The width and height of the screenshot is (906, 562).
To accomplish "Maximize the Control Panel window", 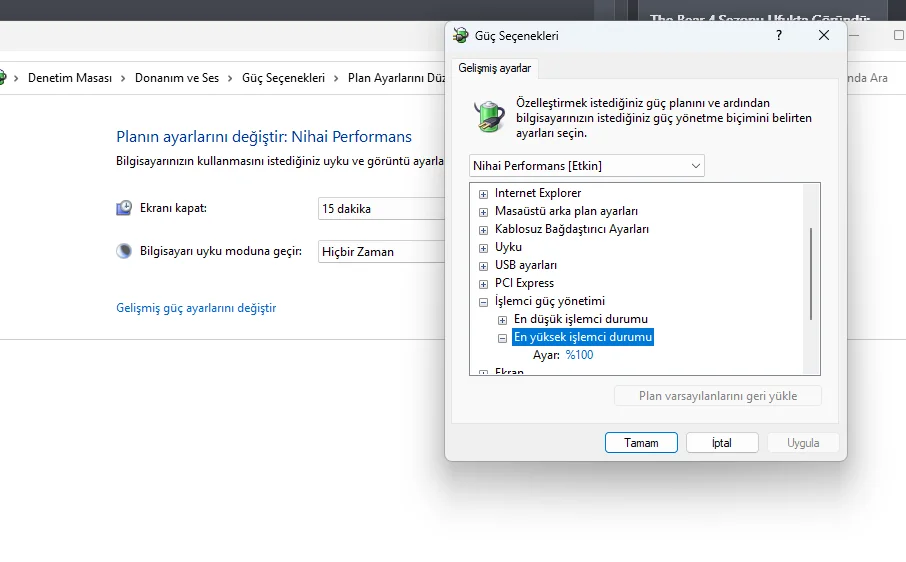I will [898, 35].
